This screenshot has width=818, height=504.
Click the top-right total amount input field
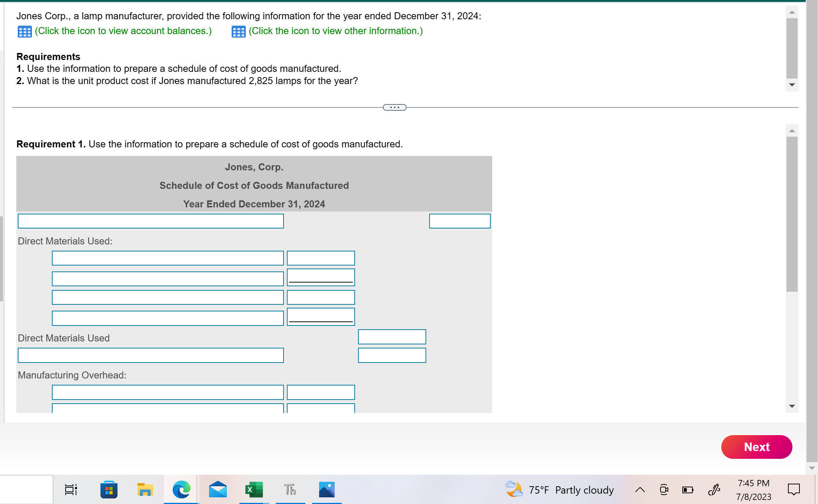[x=460, y=221]
